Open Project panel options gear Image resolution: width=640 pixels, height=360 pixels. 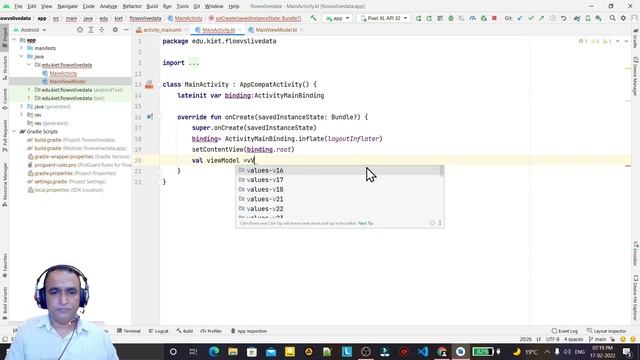(x=115, y=30)
